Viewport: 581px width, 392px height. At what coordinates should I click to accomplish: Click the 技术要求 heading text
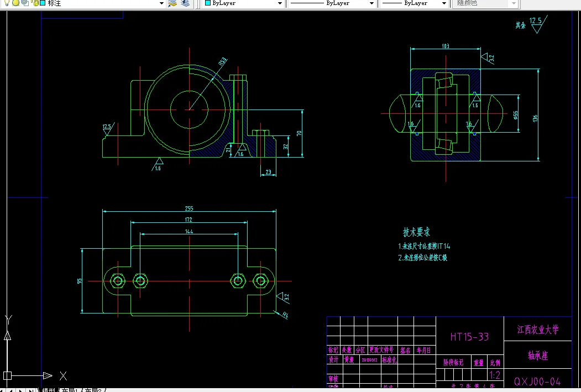tap(416, 232)
